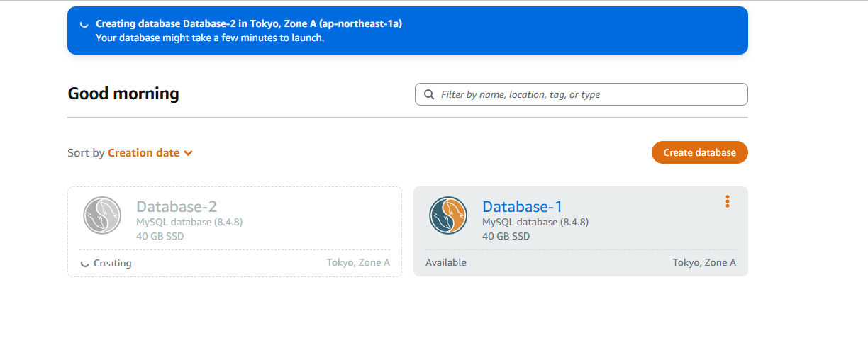Click the greyed-out Database-2 MySQL icon
The height and width of the screenshot is (343, 868).
tap(102, 215)
